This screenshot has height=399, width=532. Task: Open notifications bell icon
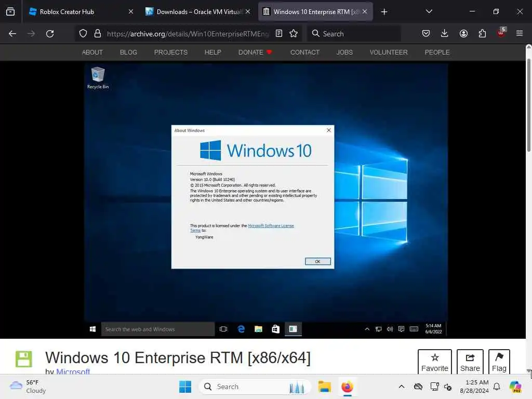497,387
